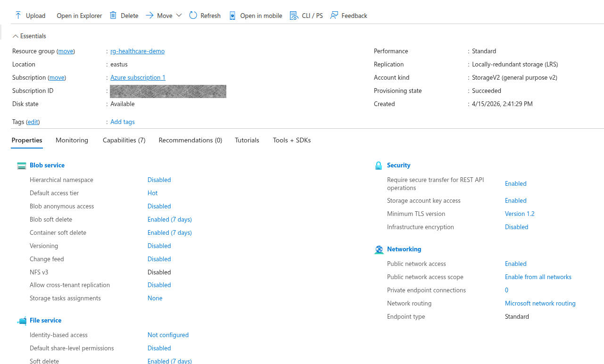Click the Refresh circular arrow icon
The width and height of the screenshot is (604, 364).
pyautogui.click(x=193, y=16)
